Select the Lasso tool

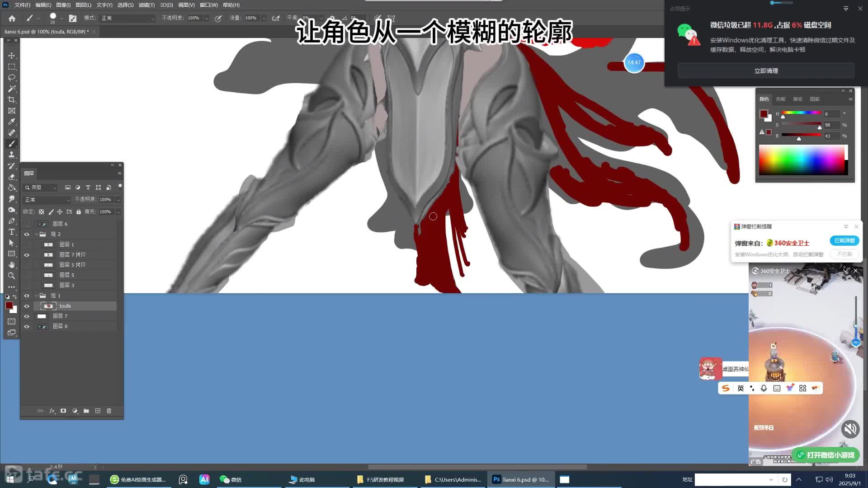click(12, 78)
